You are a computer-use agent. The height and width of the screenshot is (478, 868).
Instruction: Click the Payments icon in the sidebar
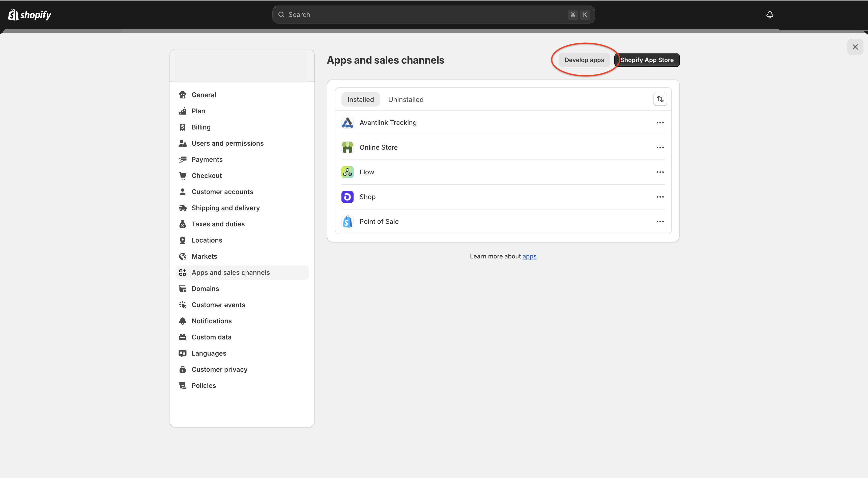(183, 160)
